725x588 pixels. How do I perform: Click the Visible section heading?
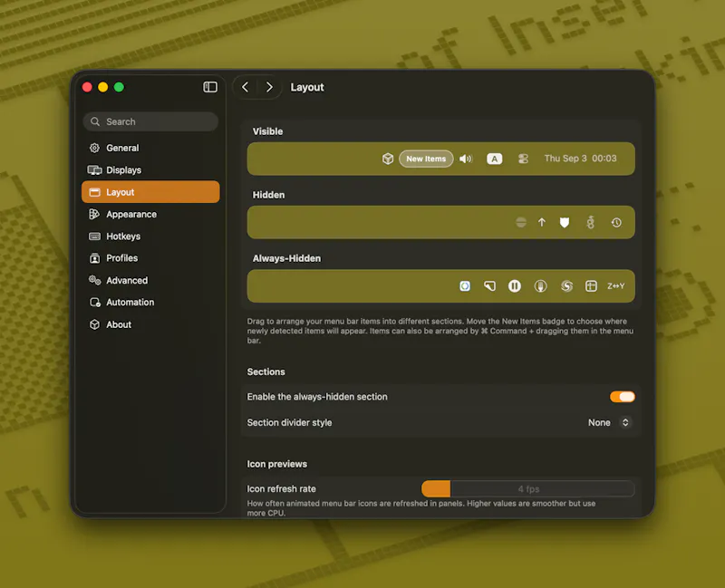(x=267, y=131)
